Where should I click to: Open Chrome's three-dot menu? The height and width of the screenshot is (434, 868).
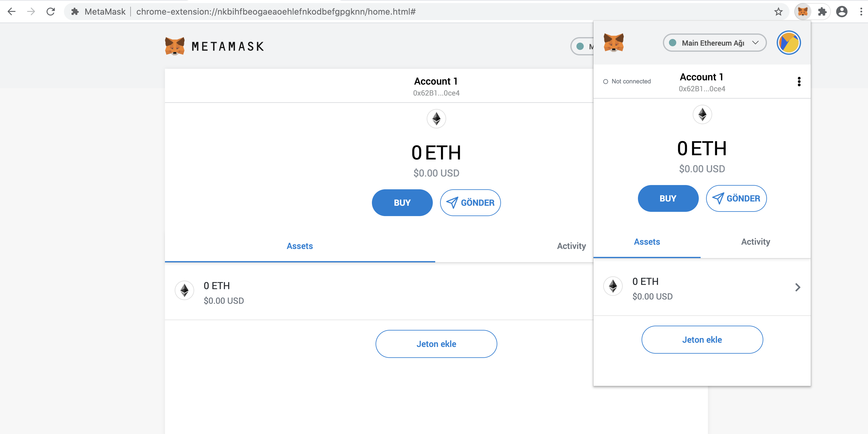[x=861, y=12]
